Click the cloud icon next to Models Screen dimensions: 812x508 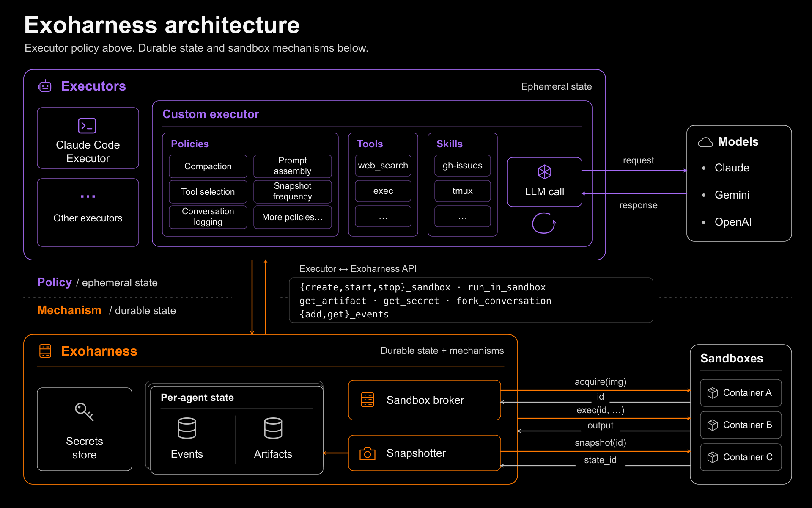[705, 142]
